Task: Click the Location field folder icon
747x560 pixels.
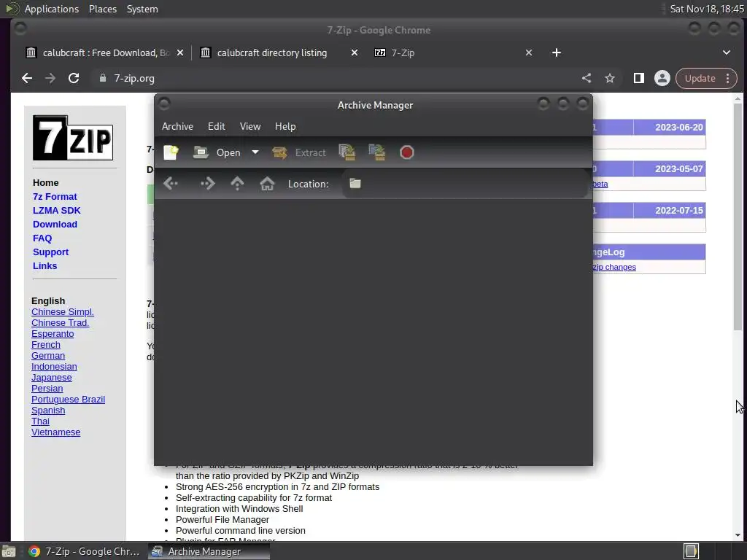Action: click(x=355, y=183)
